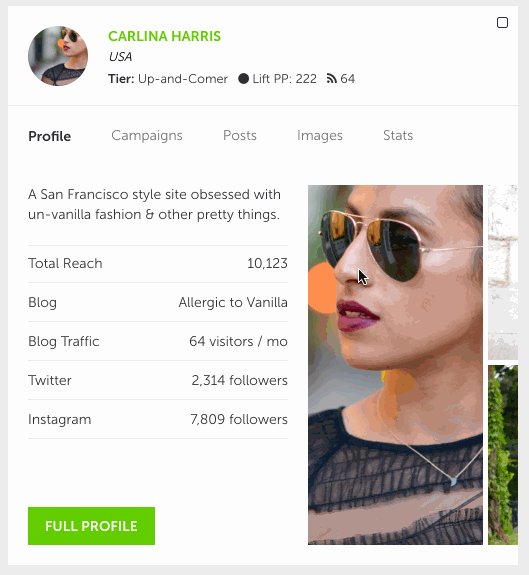Open the Allergic to Vanilla blog link
Viewport: 529px width, 575px height.
click(233, 302)
